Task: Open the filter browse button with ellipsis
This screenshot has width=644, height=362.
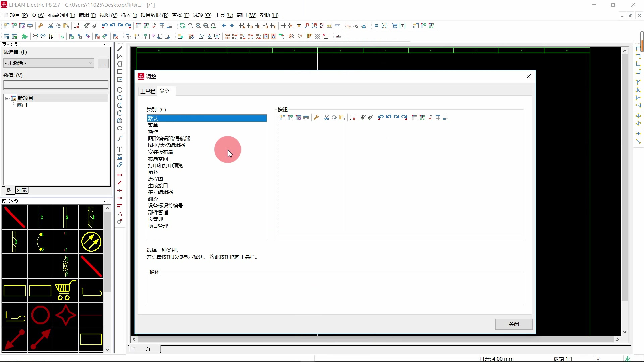Action: [x=103, y=63]
